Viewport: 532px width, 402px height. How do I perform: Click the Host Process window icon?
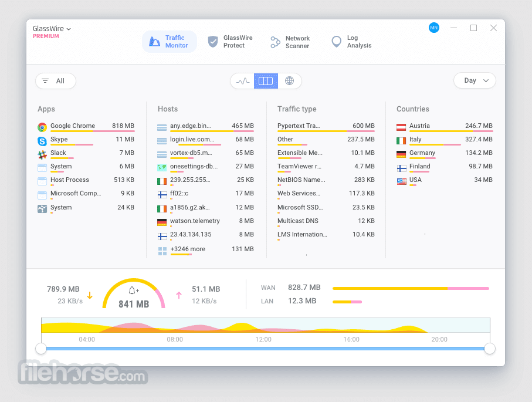42,181
